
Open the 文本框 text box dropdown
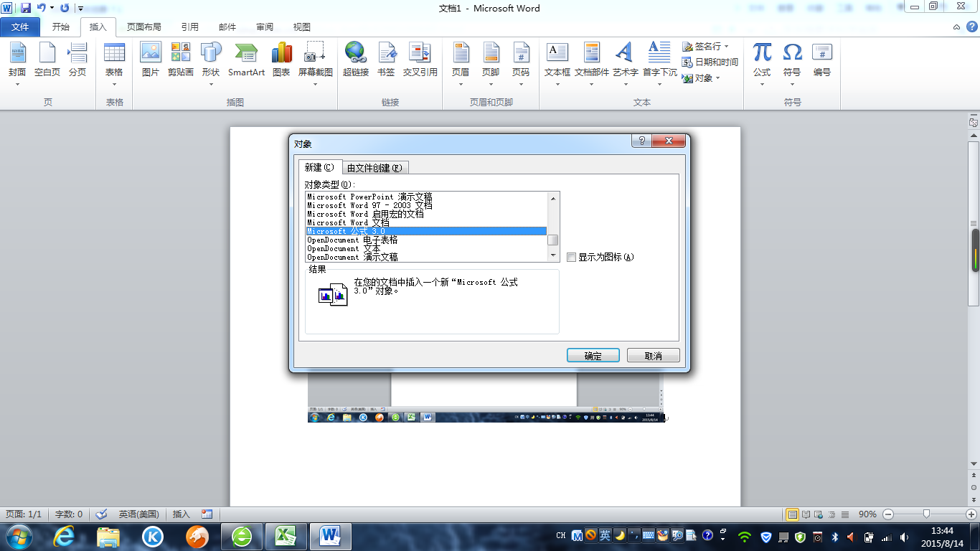click(557, 83)
